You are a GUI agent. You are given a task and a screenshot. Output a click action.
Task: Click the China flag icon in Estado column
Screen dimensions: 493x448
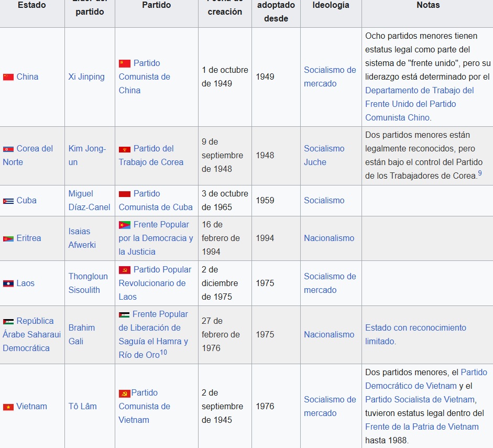[8, 77]
